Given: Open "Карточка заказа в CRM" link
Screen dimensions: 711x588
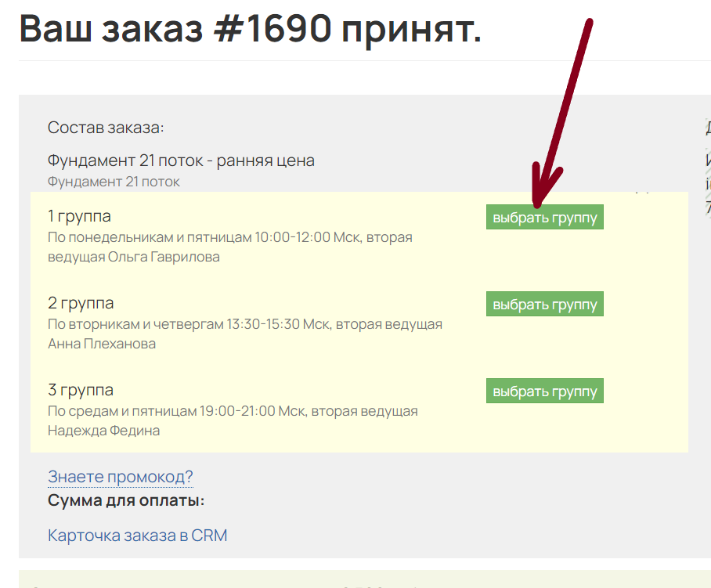Looking at the screenshot, I should pos(137,536).
